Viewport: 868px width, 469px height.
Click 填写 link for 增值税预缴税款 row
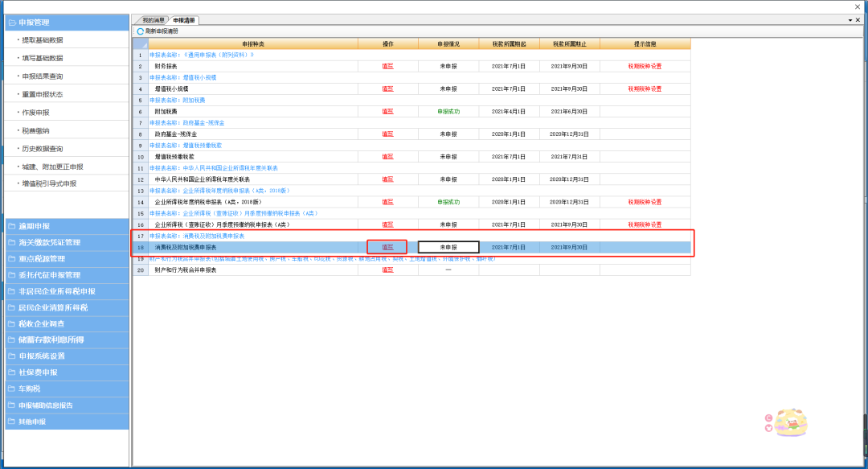tap(387, 157)
